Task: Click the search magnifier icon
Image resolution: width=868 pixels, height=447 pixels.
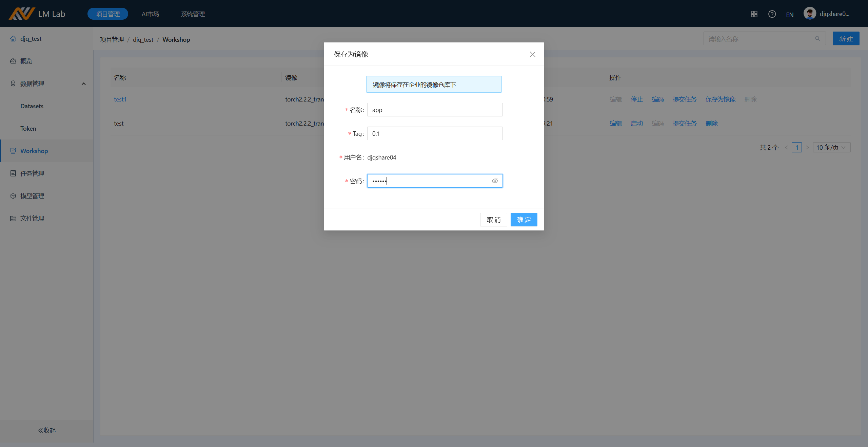Action: coord(817,39)
